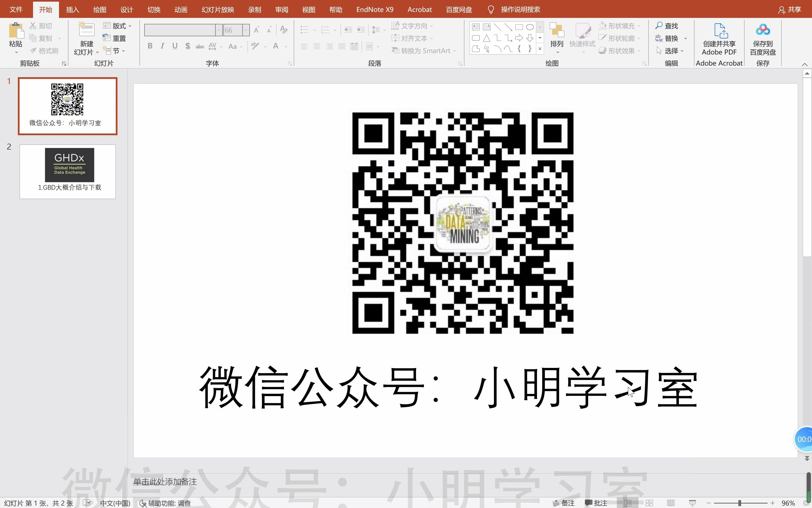The height and width of the screenshot is (508, 812).
Task: Click the Find (查找) magnifier
Action: [659, 25]
